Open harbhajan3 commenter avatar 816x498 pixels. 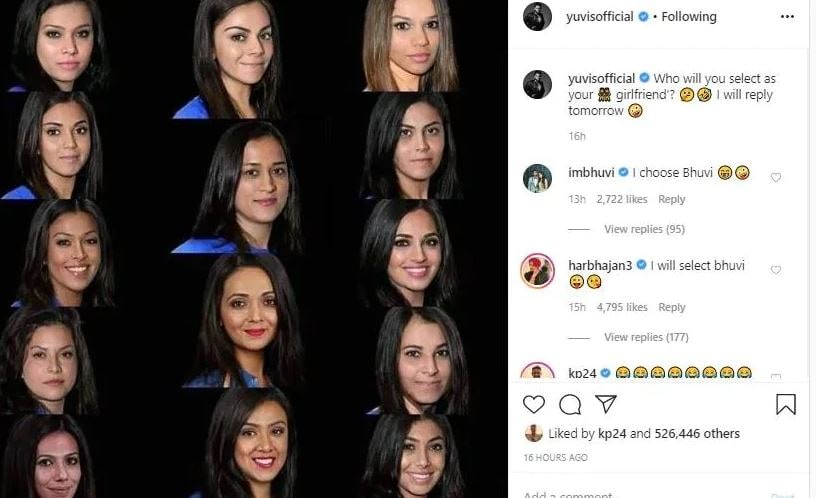point(537,271)
